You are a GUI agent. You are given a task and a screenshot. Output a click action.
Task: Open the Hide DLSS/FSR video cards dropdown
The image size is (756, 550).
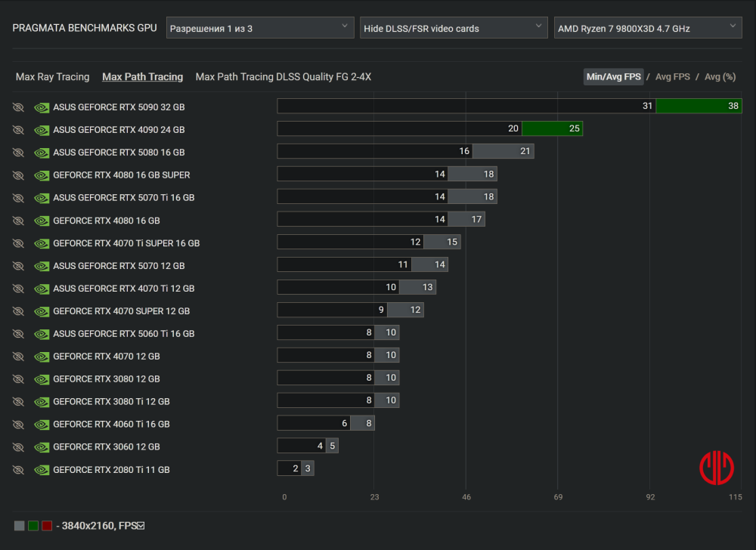click(454, 28)
